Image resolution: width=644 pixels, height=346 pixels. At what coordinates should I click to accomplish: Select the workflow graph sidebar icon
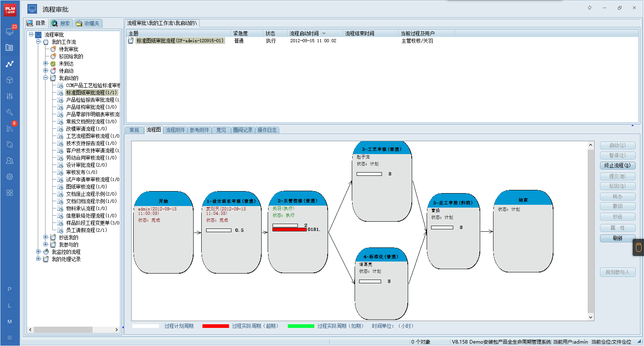pos(10,64)
